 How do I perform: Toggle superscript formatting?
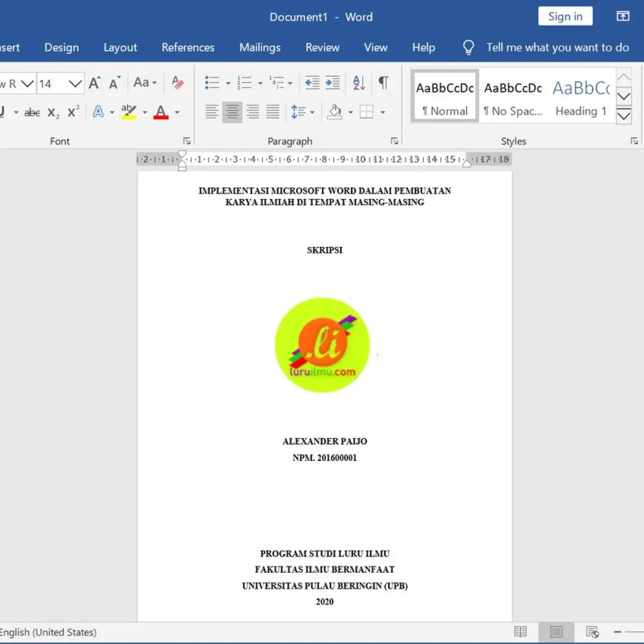(x=74, y=112)
